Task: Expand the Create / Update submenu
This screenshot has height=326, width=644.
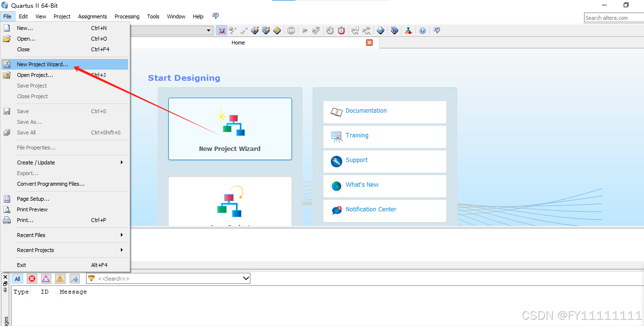Action: pos(65,163)
